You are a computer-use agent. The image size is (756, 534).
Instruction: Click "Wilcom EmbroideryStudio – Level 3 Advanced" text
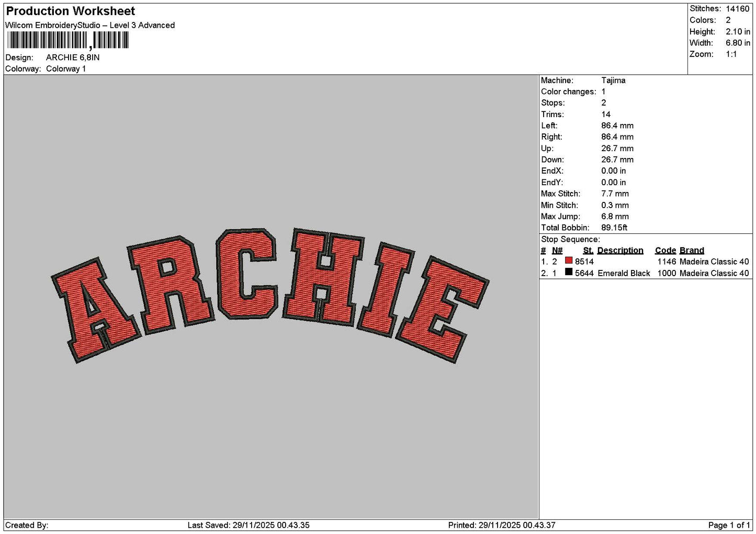[90, 25]
